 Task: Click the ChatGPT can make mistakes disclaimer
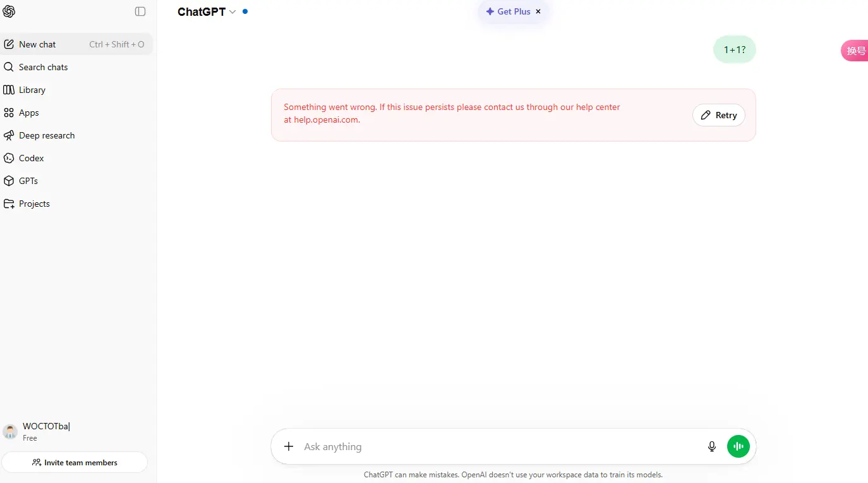coord(513,474)
